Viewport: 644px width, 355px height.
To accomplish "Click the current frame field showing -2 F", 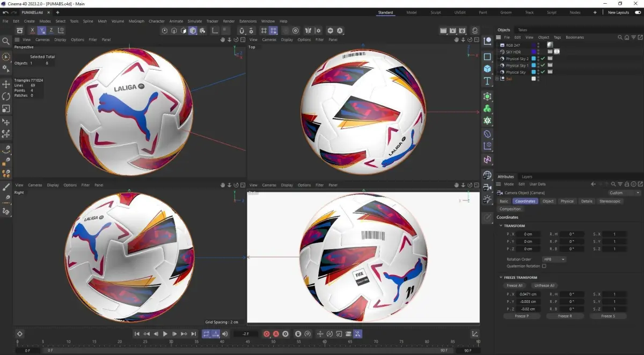I will click(x=246, y=334).
